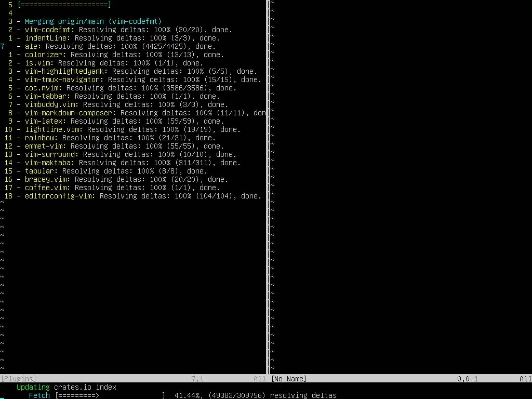Screen dimensions: 532x399
Task: Click the (4425/4425) count on ale line
Action: pos(164,46)
